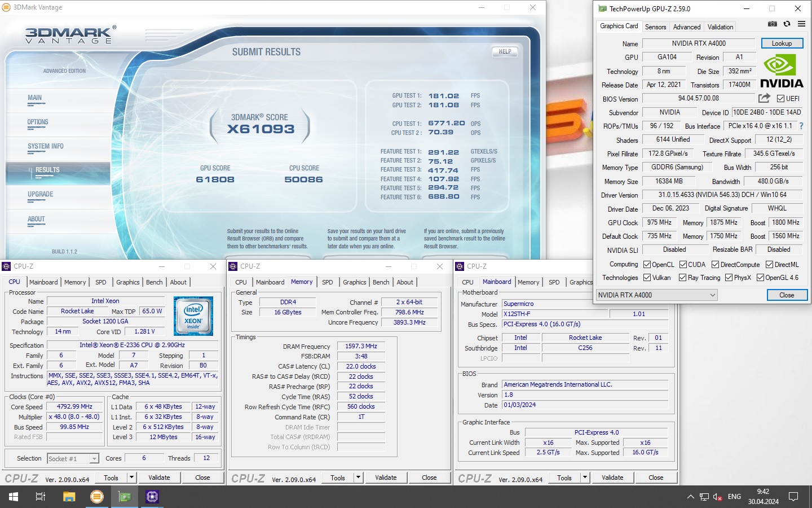The height and width of the screenshot is (508, 812).
Task: Click the Intel Xeon logo in CPU-Z
Action: (x=193, y=316)
